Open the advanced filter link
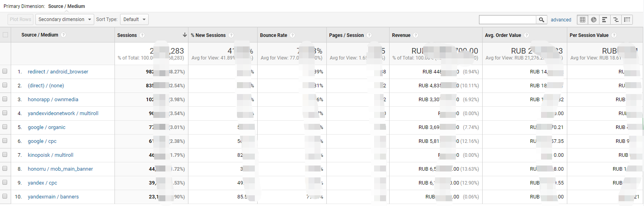This screenshot has width=644, height=206. point(561,20)
